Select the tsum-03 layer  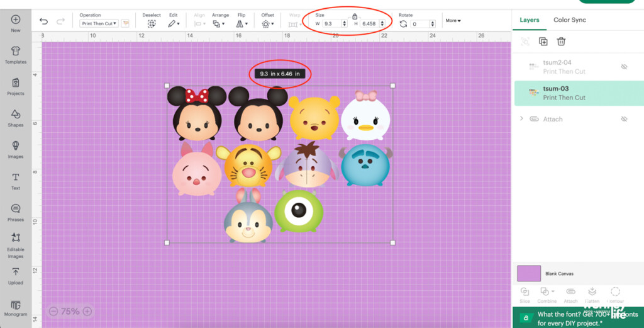(579, 93)
